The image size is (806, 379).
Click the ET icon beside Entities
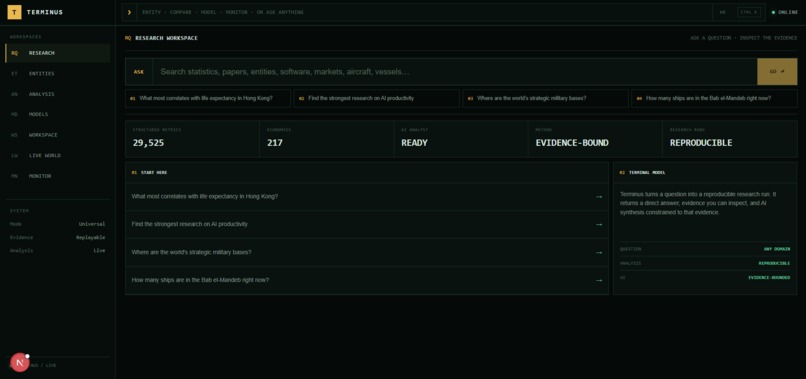tap(14, 74)
